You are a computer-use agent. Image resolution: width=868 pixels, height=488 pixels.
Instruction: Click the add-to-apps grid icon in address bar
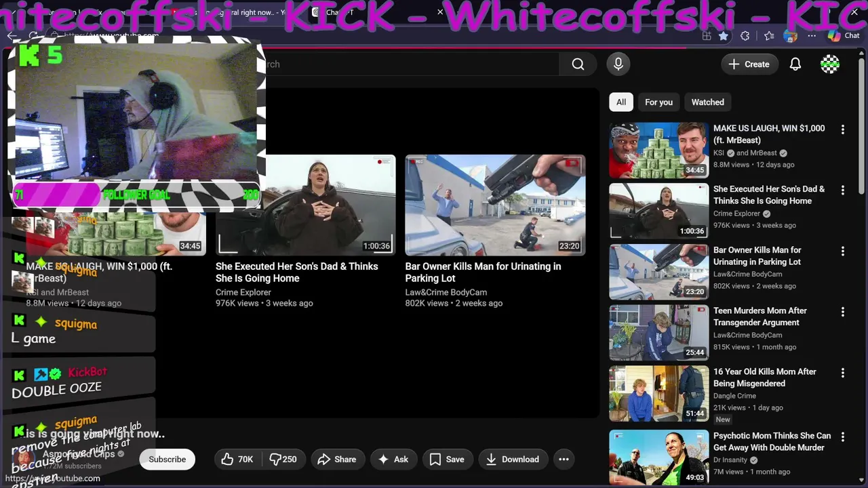click(707, 36)
